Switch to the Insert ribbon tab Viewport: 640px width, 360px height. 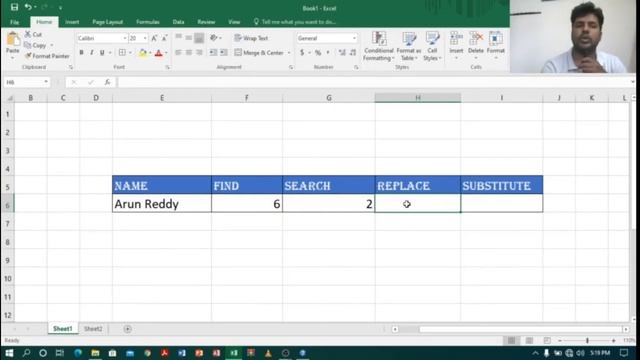[x=72, y=22]
